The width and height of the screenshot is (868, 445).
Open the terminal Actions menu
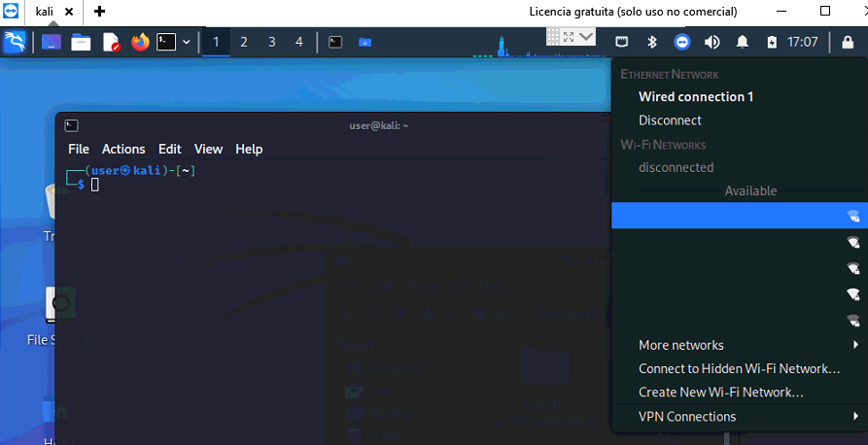tap(123, 149)
